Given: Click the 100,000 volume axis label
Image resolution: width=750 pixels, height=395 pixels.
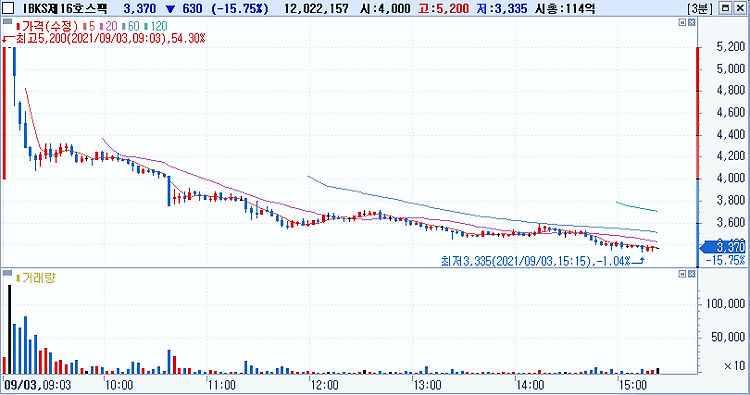Looking at the screenshot, I should click(x=726, y=304).
